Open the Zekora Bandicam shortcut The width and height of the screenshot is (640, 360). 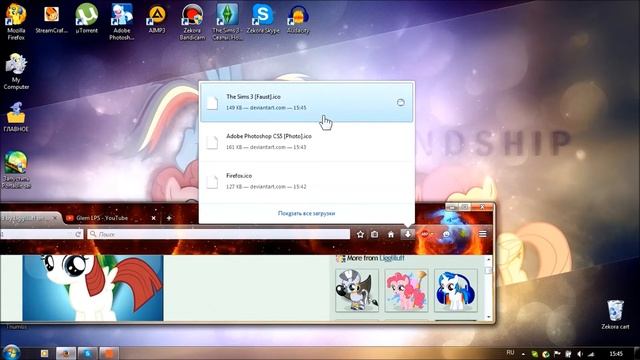coord(192,21)
